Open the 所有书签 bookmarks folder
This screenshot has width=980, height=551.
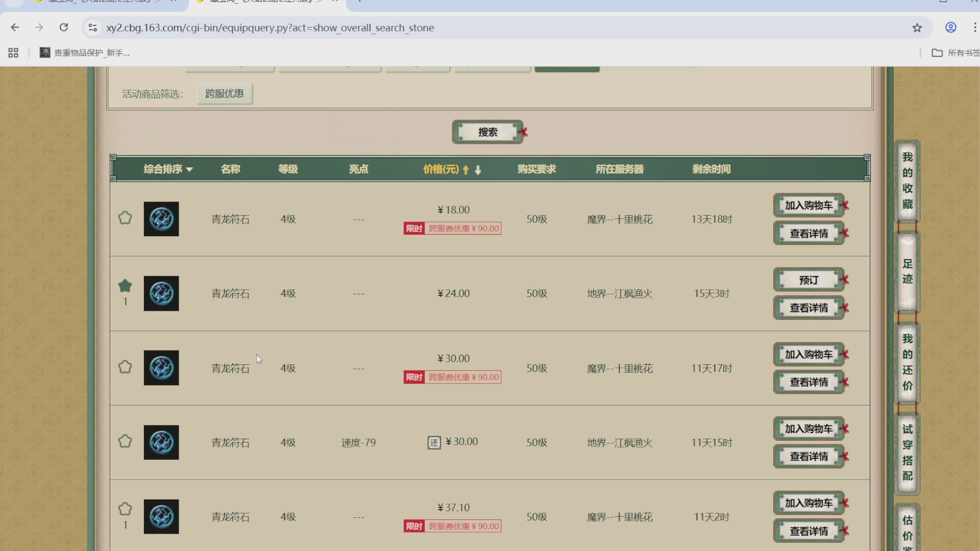(x=955, y=53)
